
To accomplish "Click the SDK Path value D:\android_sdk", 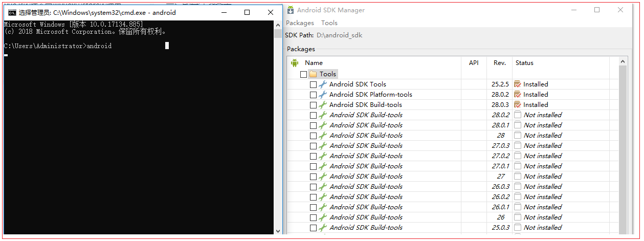I will tap(340, 35).
